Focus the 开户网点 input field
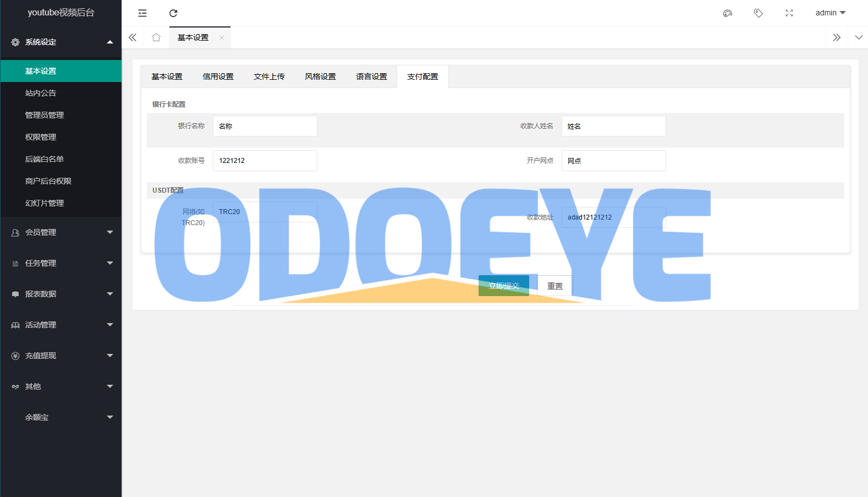The width and height of the screenshot is (868, 497). 614,161
